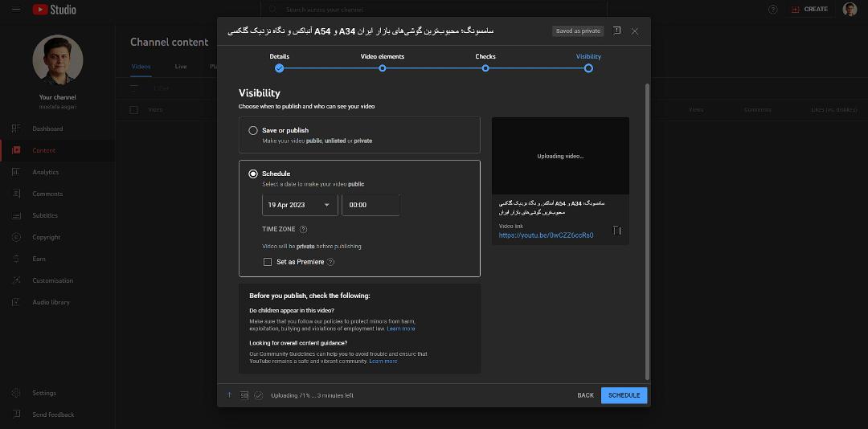This screenshot has height=429, width=868.
Task: Click the channel profile picture in sidebar
Action: pyautogui.click(x=58, y=59)
